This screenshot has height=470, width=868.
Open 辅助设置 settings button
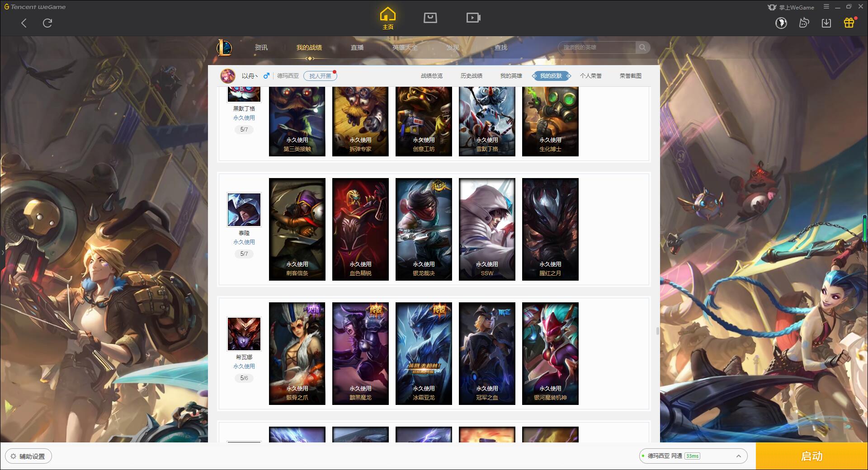[28, 456]
